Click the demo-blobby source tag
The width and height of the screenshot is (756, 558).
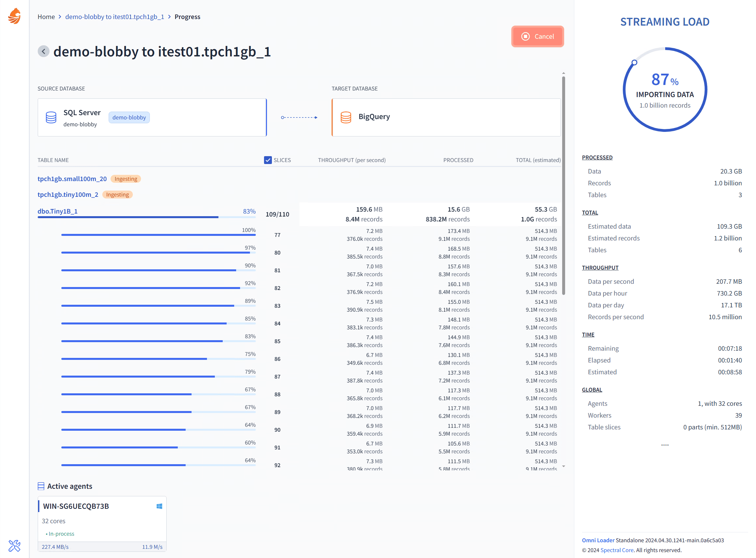point(129,117)
